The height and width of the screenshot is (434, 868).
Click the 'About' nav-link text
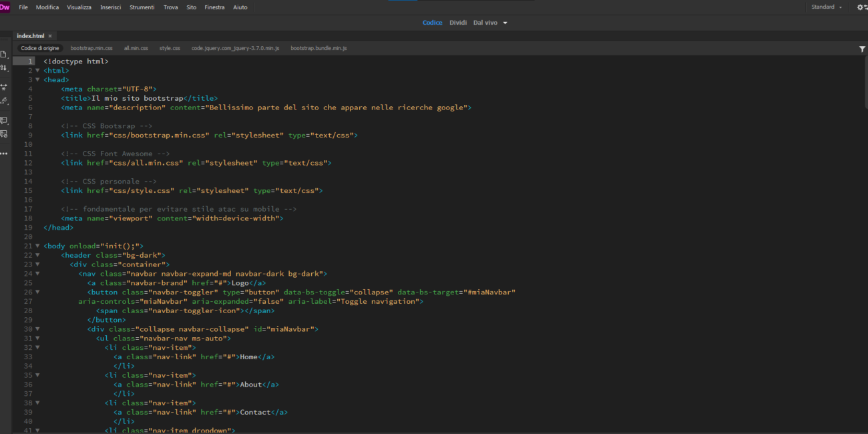pos(251,385)
